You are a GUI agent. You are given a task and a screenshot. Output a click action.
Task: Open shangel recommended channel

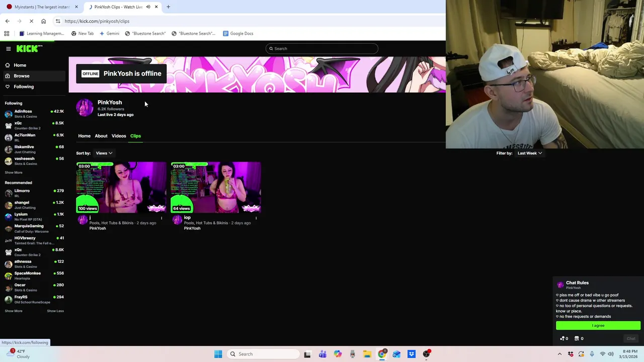(x=34, y=205)
